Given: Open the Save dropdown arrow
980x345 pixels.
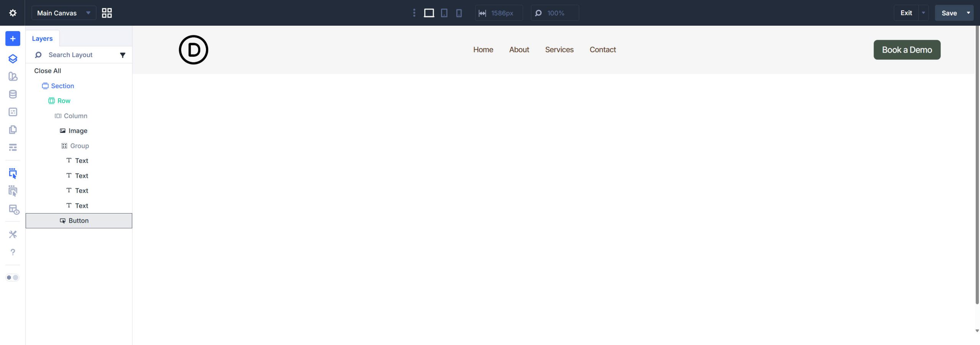Looking at the screenshot, I should pos(968,13).
